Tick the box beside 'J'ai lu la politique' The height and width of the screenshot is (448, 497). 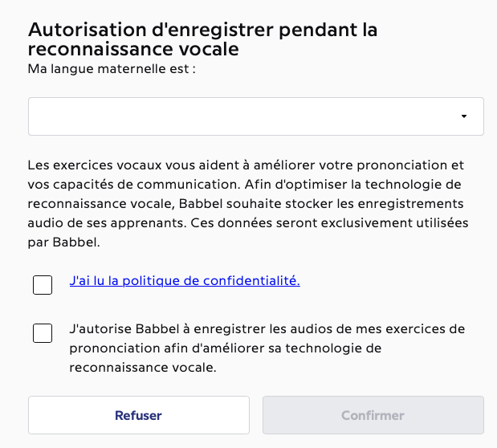(x=43, y=284)
